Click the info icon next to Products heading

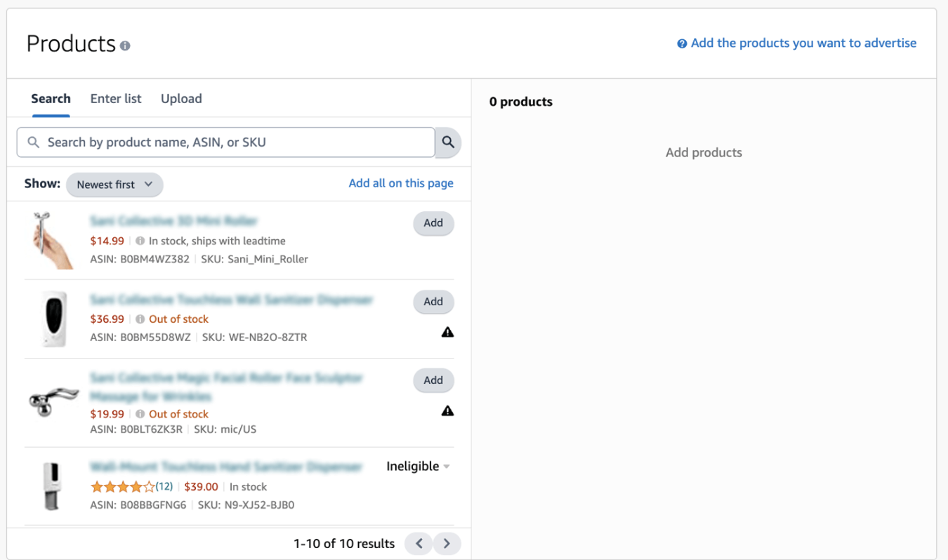coord(125,46)
